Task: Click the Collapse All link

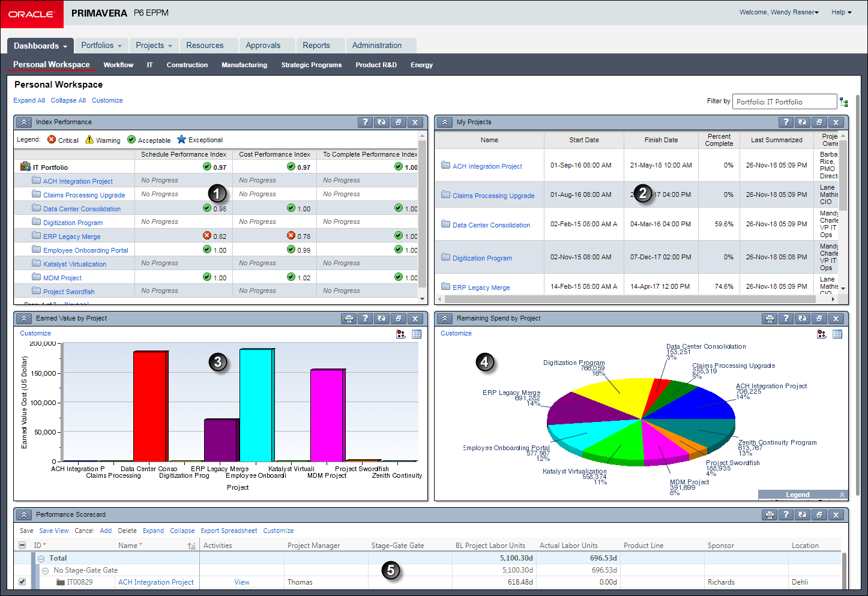Action: coord(68,100)
